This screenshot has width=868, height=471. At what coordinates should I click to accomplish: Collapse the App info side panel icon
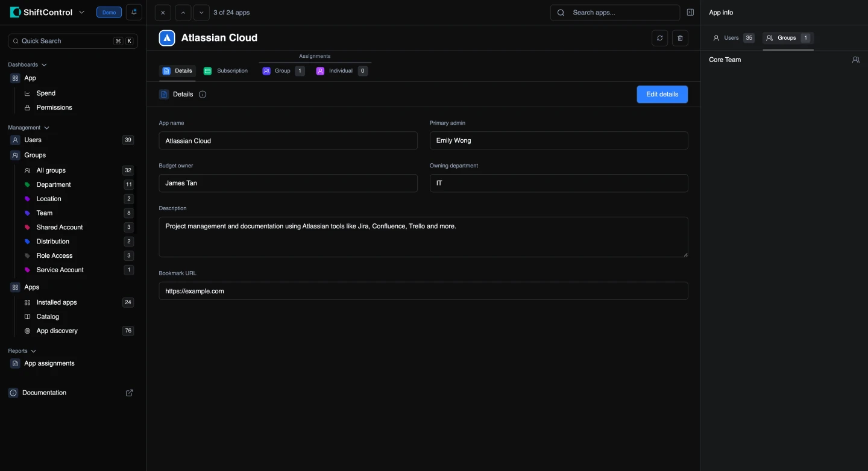(x=690, y=12)
